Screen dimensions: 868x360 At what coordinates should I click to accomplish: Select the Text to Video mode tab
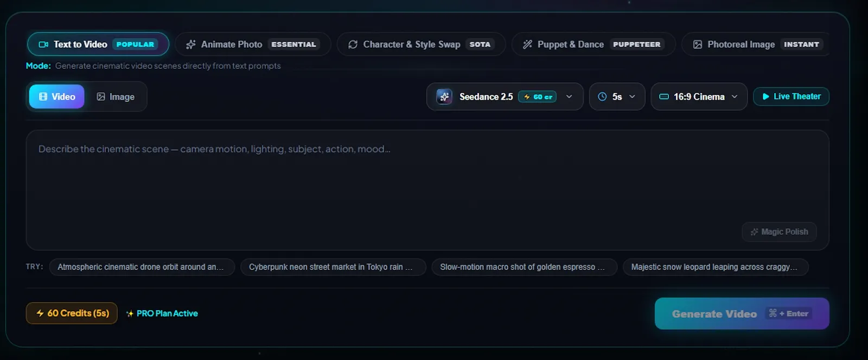98,44
